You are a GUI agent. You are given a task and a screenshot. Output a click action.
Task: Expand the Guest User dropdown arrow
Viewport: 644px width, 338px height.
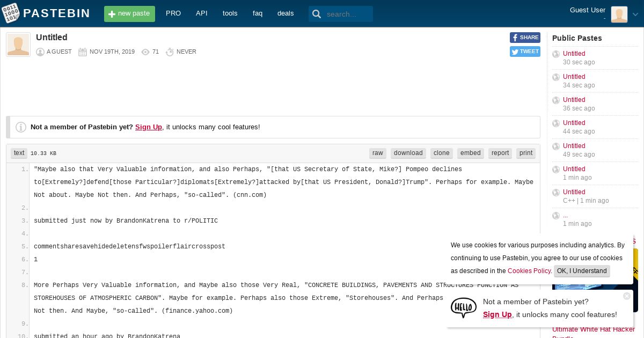[635, 14]
